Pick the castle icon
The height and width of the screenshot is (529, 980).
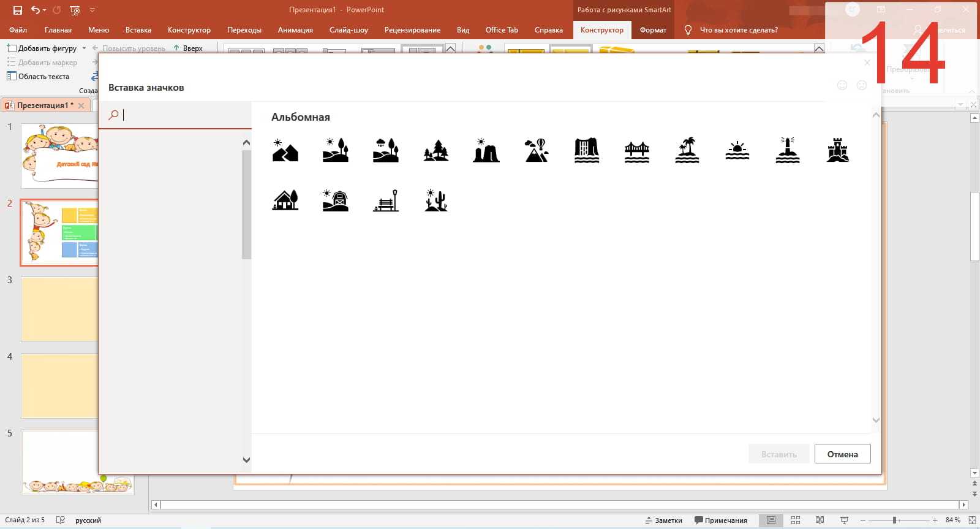[837, 150]
